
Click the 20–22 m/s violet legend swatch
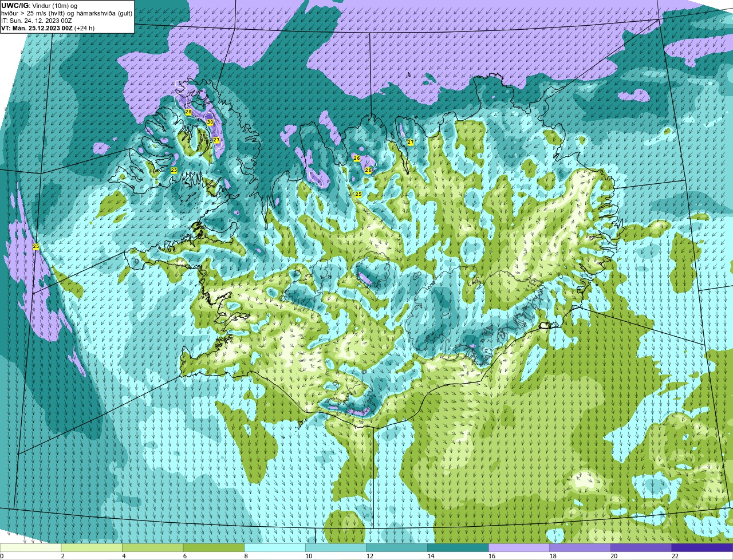pos(641,547)
